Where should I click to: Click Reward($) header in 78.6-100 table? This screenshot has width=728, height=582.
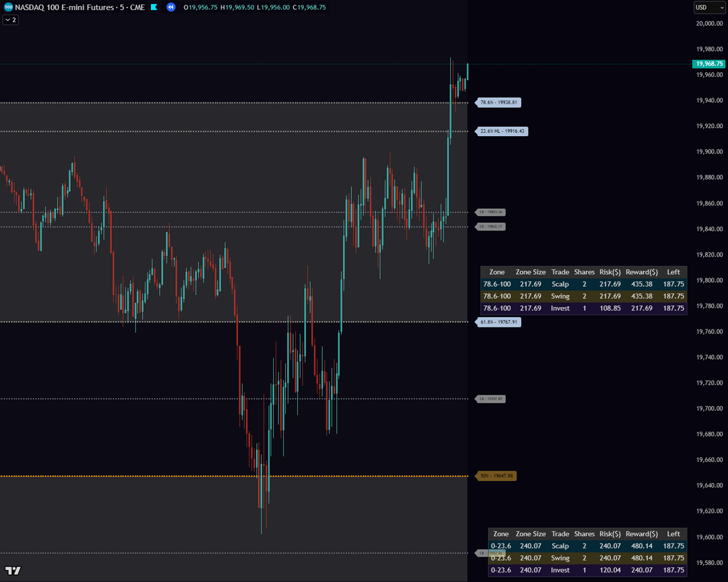[x=642, y=272]
